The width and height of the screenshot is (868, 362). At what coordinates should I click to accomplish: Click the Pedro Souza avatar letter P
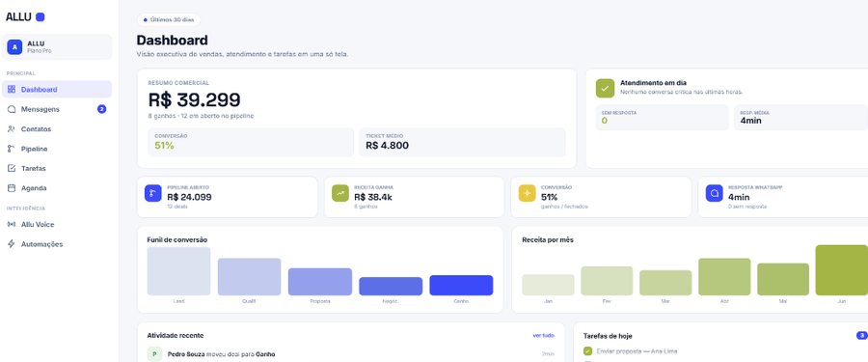tap(154, 354)
